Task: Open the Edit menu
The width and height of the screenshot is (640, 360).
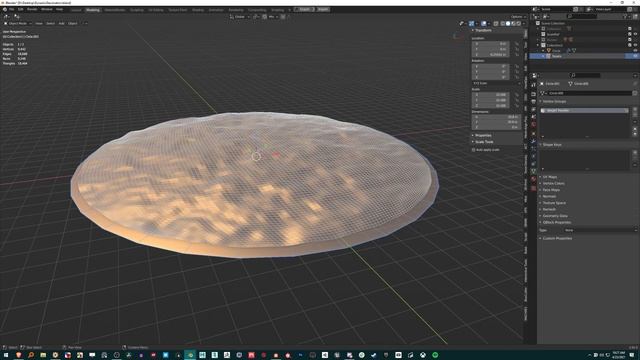Action: pos(20,9)
